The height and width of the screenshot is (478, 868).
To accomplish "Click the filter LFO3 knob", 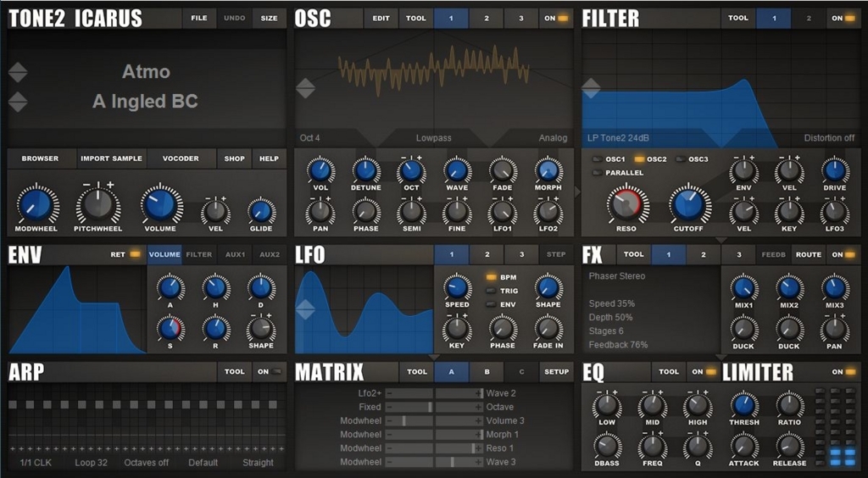I will tap(835, 211).
